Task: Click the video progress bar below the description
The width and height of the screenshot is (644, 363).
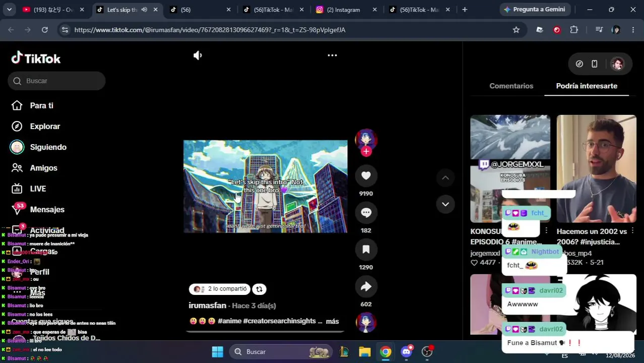Action: coord(265,331)
